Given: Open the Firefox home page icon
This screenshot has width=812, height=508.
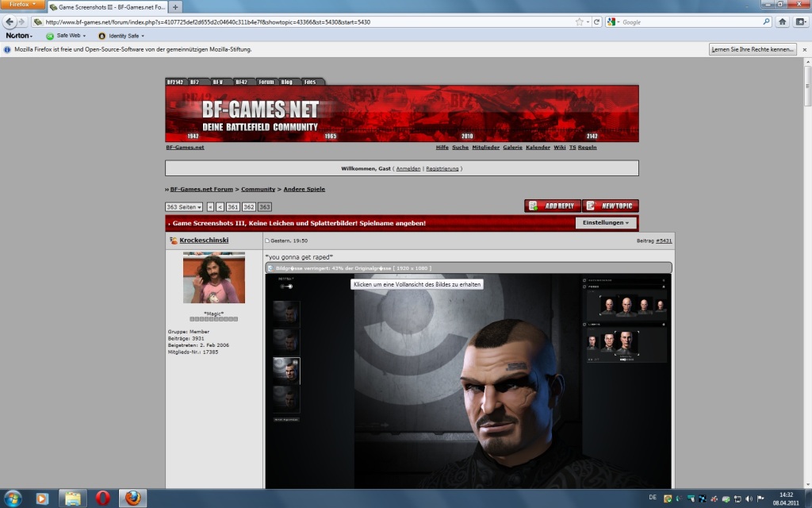Looking at the screenshot, I should [782, 21].
